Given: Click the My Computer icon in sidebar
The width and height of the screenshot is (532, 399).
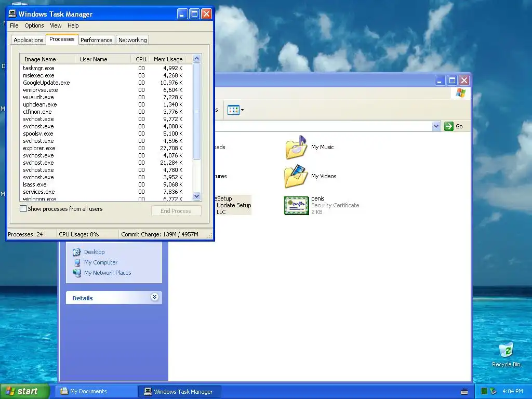Looking at the screenshot, I should pos(77,262).
